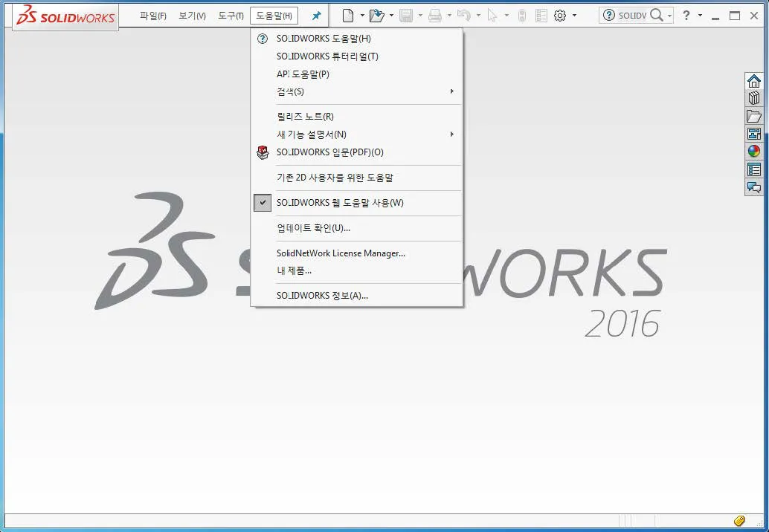Select API 도움말(P) menu entry

(357, 74)
